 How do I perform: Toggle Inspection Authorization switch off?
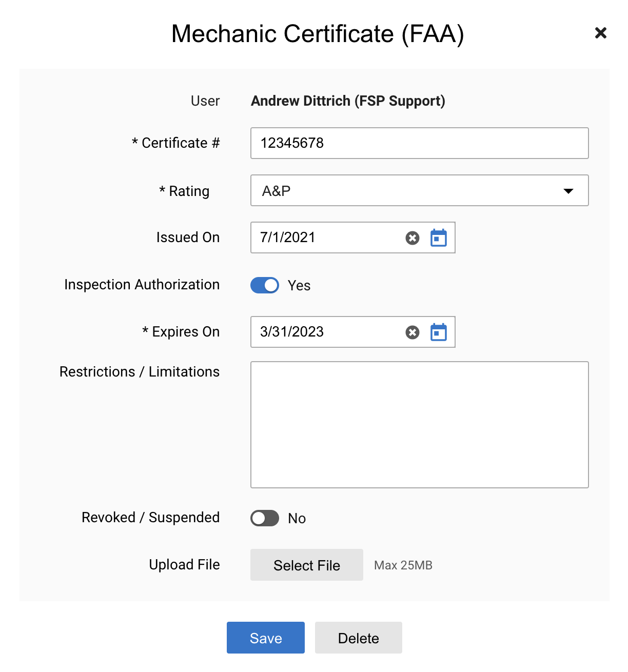coord(265,285)
